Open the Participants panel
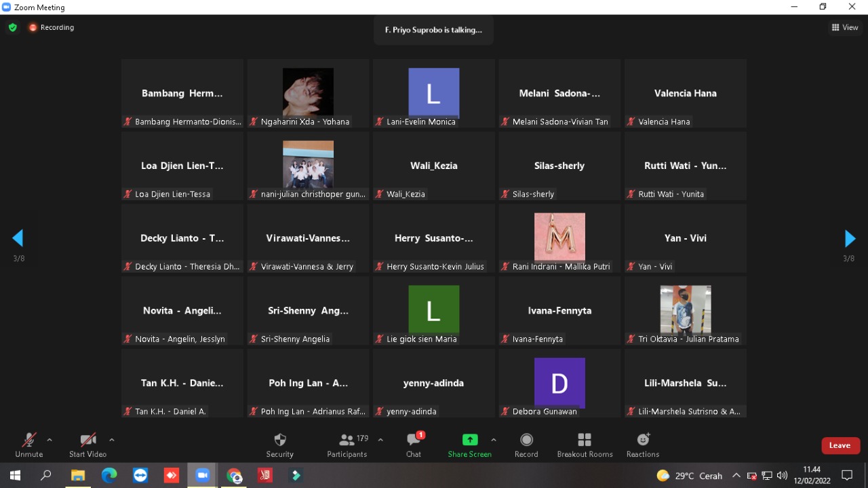868x488 pixels. point(347,440)
